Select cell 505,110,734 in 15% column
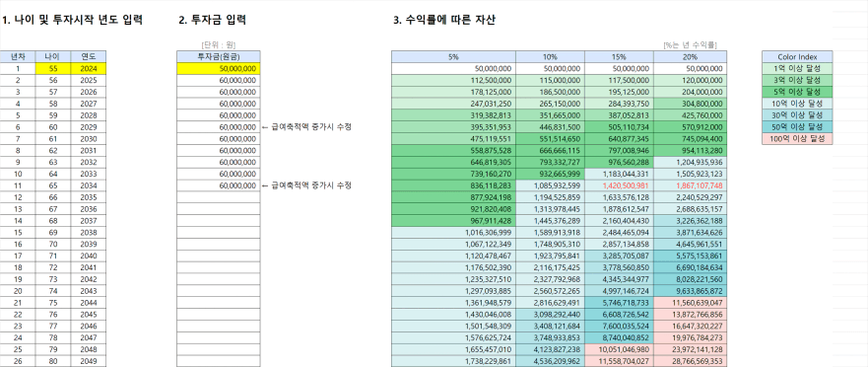The image size is (868, 367). point(620,127)
